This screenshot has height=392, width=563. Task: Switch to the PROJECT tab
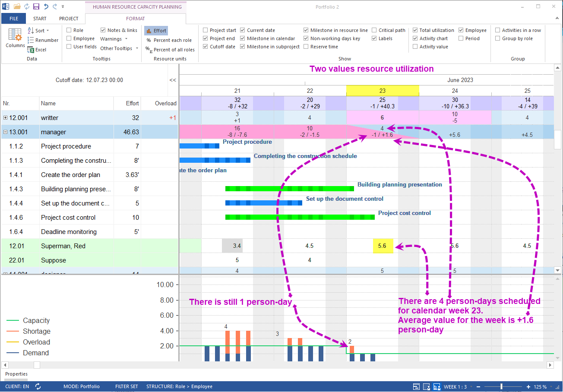tap(69, 19)
